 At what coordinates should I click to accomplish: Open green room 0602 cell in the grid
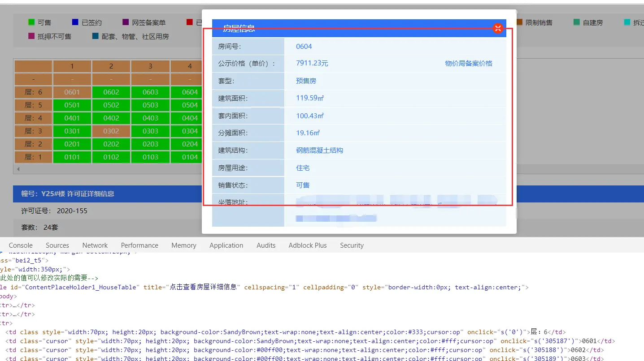111,92
